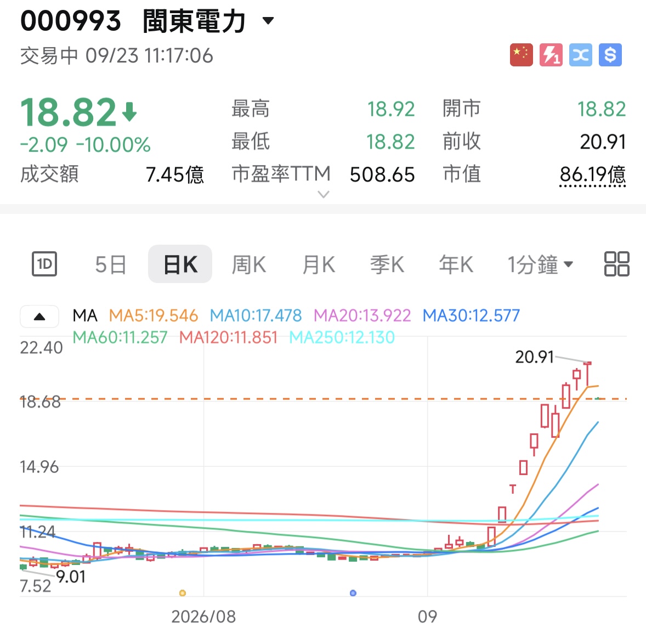The width and height of the screenshot is (646, 644).
Task: Tap the change value -2.09 -10.00%
Action: click(86, 145)
